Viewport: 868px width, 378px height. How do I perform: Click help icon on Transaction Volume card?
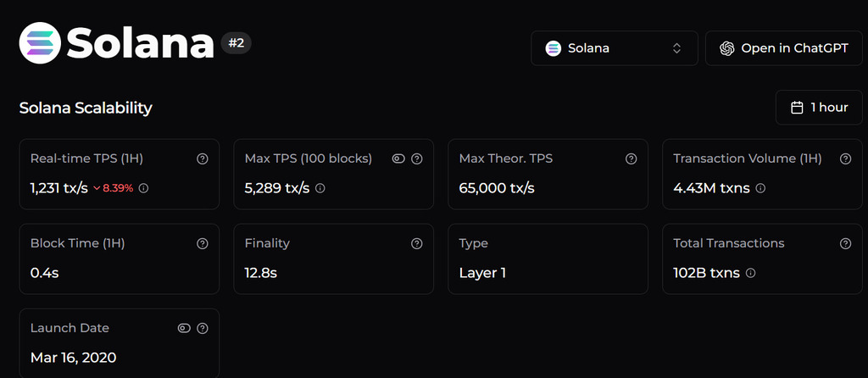tap(845, 158)
